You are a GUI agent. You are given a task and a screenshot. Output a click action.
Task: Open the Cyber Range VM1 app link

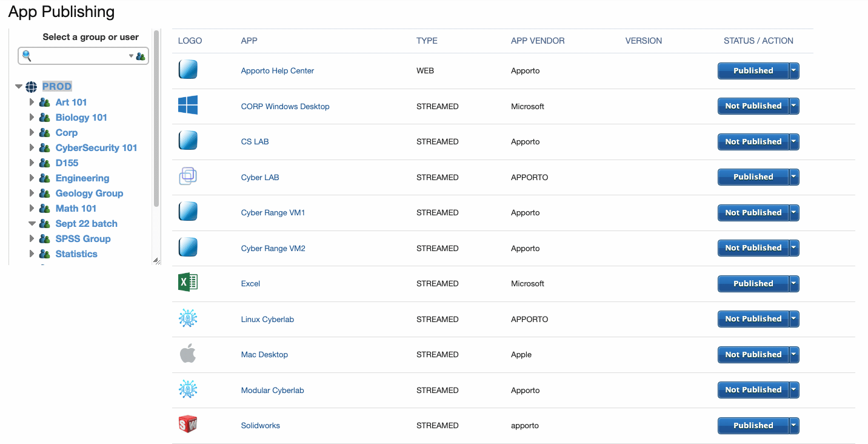273,213
